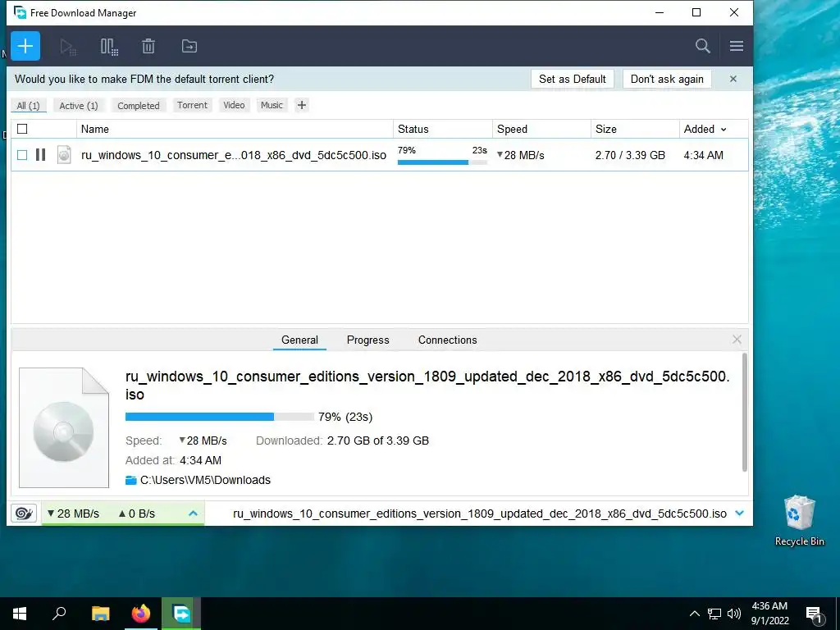840x630 pixels.
Task: Switch to the Connections details tab
Action: click(x=447, y=340)
